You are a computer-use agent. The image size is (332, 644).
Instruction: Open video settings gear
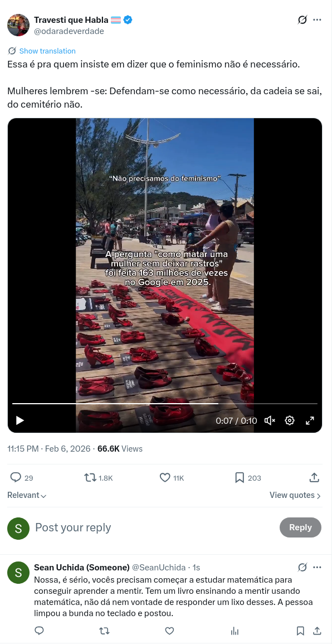click(x=290, y=420)
